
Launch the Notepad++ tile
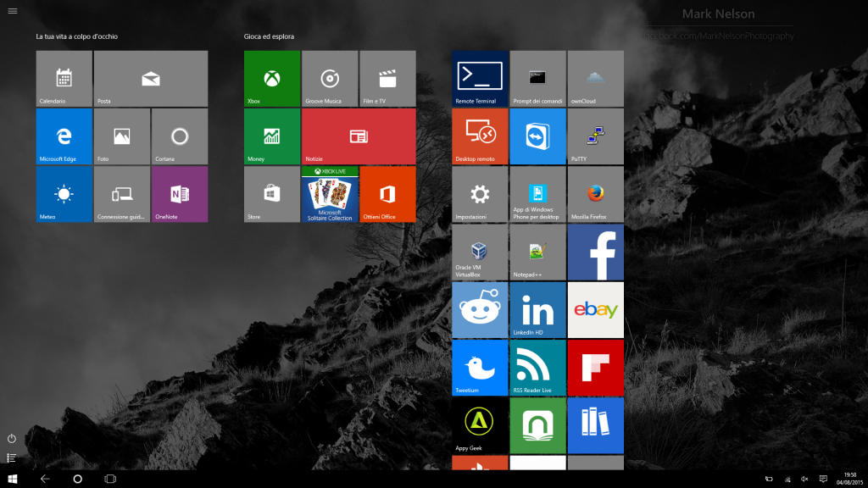tap(537, 252)
